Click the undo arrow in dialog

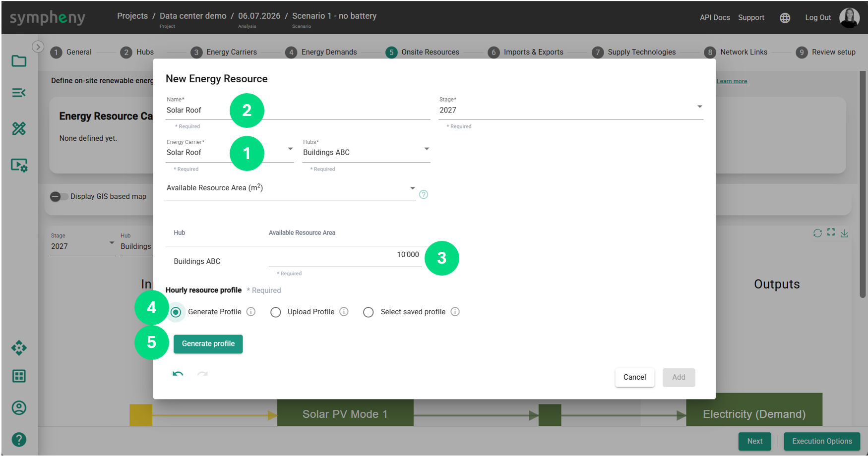(178, 374)
